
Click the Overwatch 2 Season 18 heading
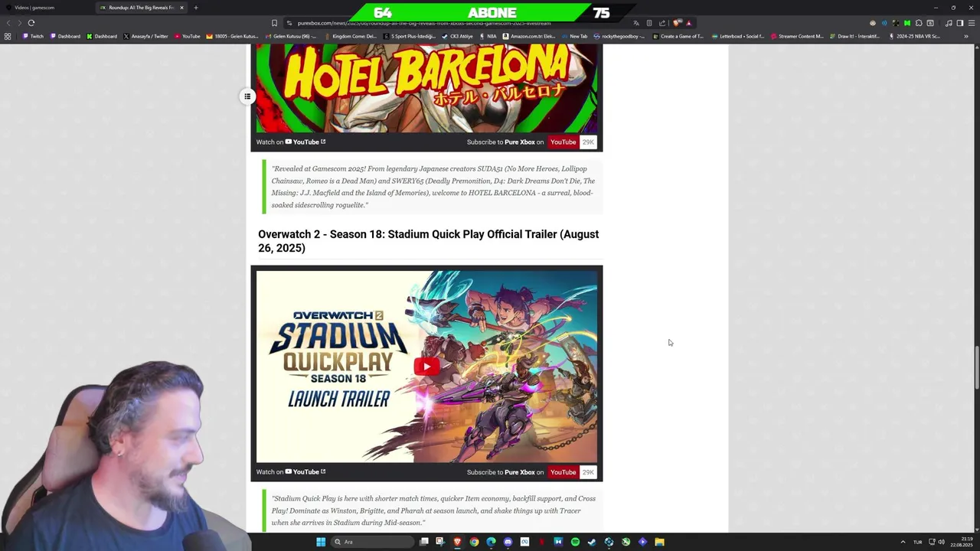(429, 241)
